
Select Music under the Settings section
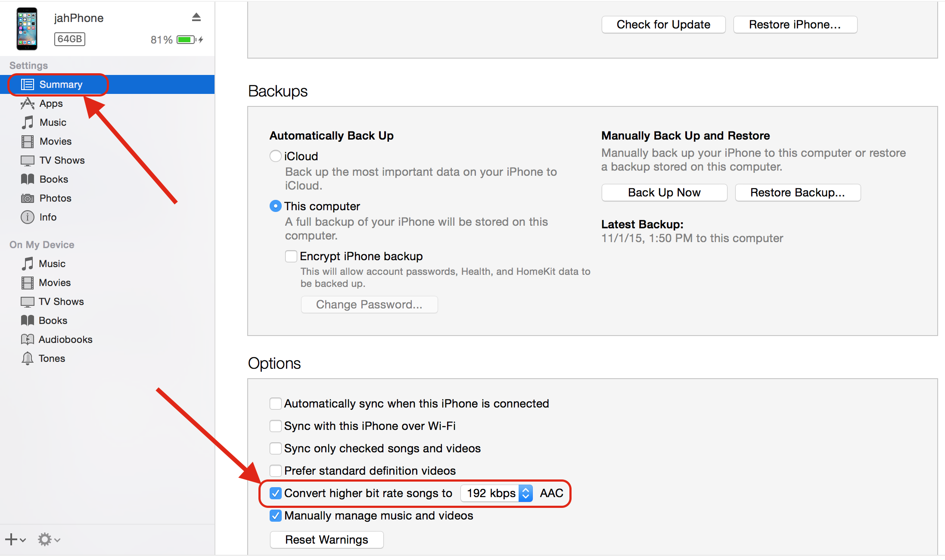pos(53,122)
